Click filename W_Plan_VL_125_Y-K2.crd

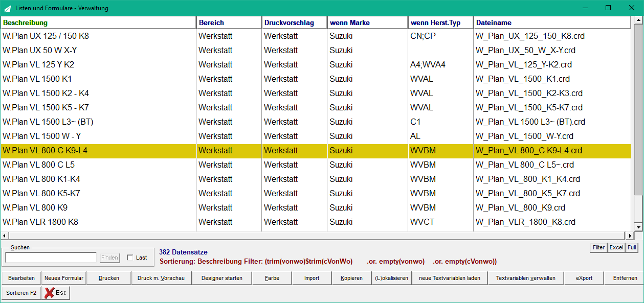click(524, 65)
